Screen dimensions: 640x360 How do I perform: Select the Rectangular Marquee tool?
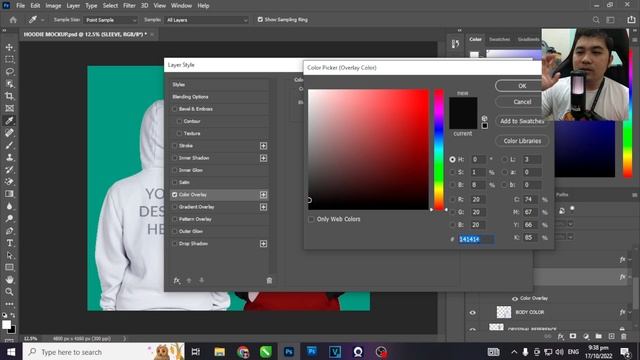pyautogui.click(x=9, y=60)
